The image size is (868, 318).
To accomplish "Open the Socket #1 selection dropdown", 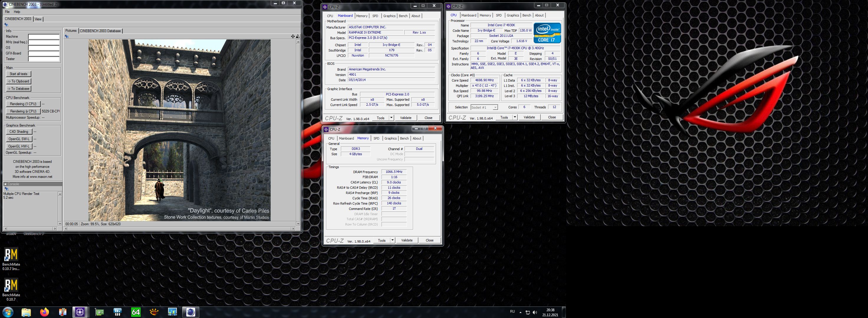I will point(484,107).
